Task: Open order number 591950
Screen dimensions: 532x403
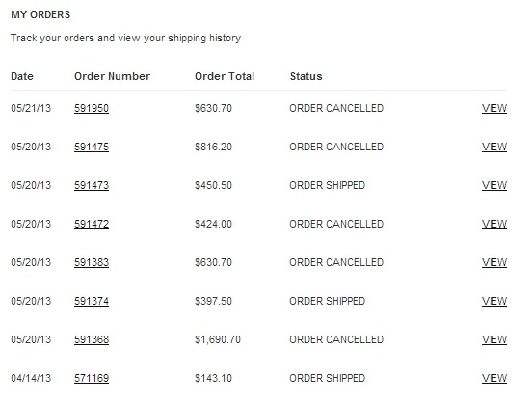Action: tap(92, 108)
